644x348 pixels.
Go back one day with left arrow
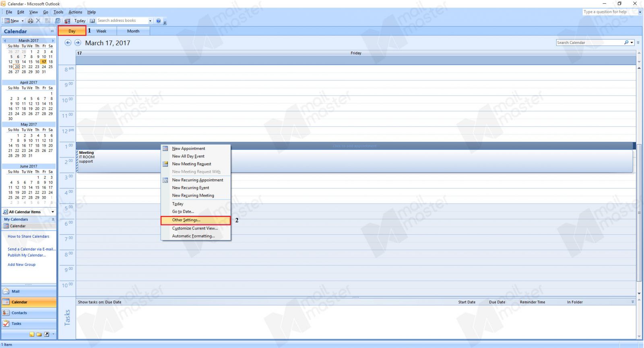click(x=68, y=43)
